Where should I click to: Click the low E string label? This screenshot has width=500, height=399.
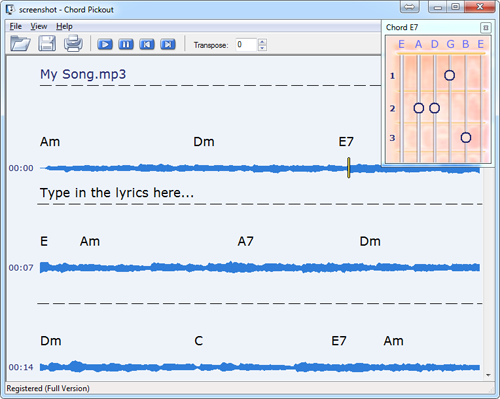pos(401,44)
